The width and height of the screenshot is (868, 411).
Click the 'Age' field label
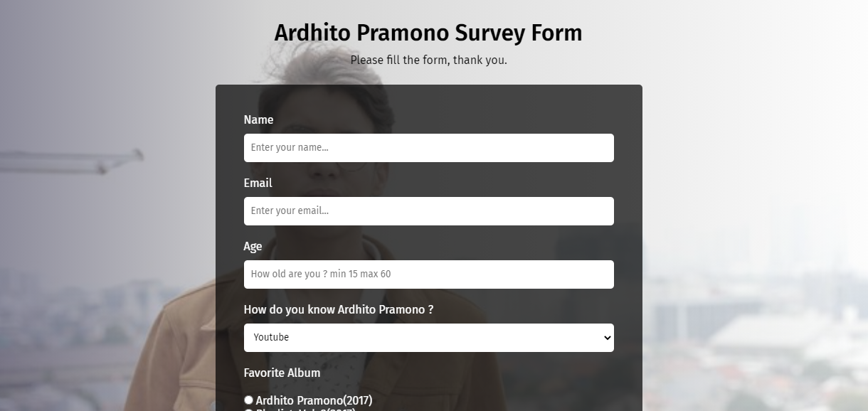pos(253,247)
